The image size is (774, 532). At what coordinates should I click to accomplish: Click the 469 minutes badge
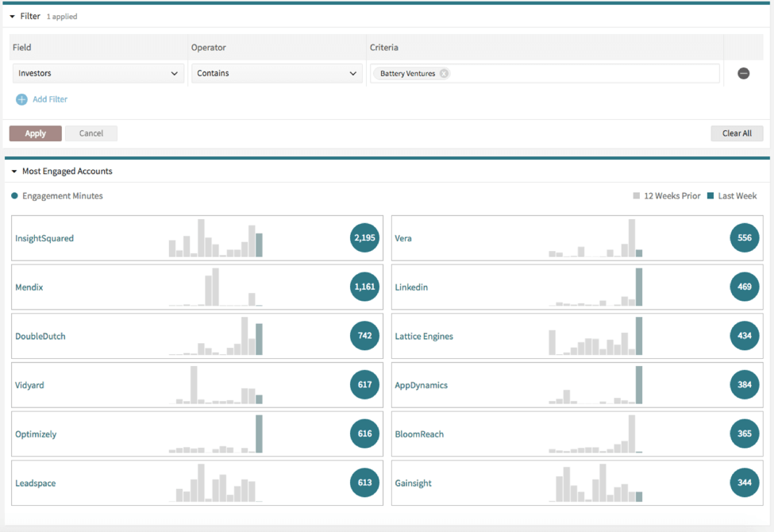(745, 287)
